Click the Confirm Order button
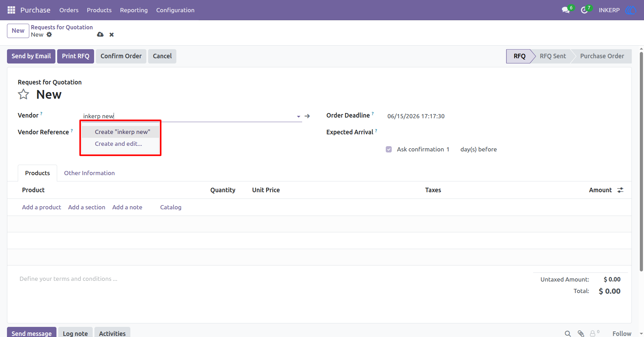Image resolution: width=644 pixels, height=337 pixels. 121,56
